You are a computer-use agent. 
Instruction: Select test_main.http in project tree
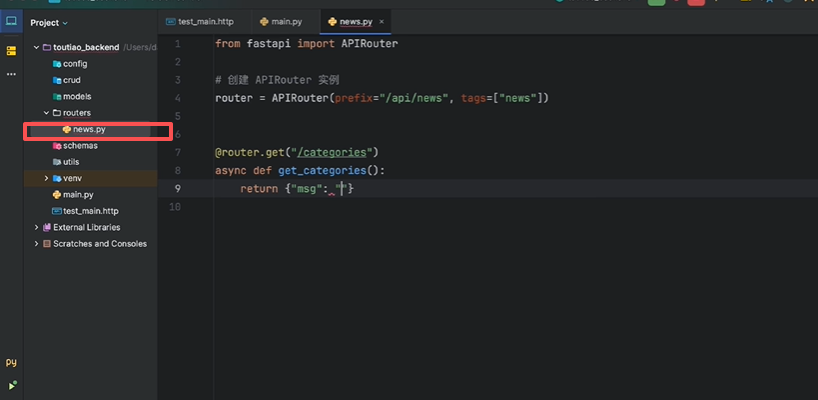[x=90, y=211]
